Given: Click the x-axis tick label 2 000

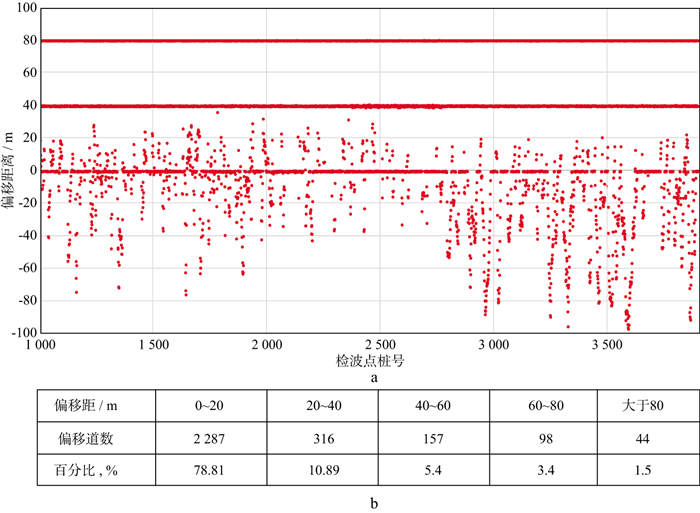Looking at the screenshot, I should click(265, 344).
